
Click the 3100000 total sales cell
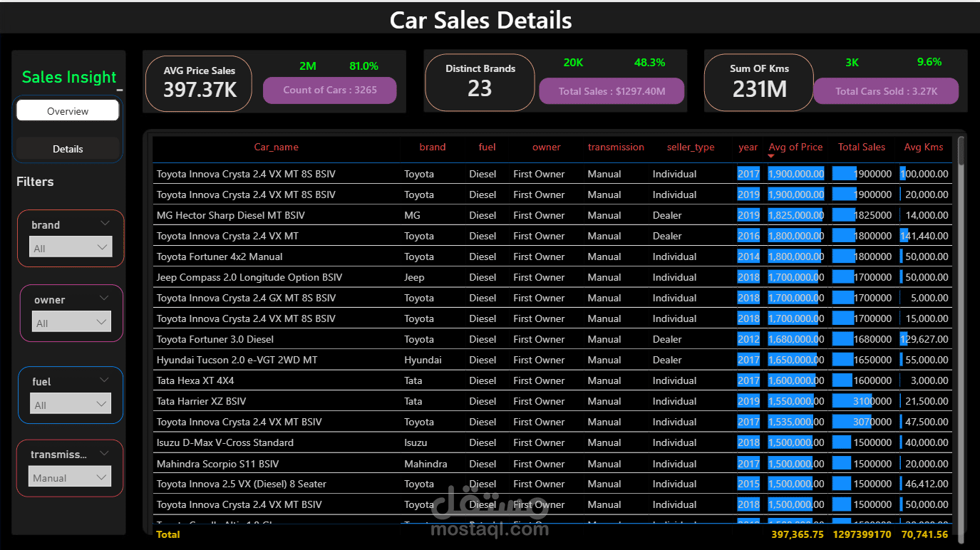[x=862, y=400]
